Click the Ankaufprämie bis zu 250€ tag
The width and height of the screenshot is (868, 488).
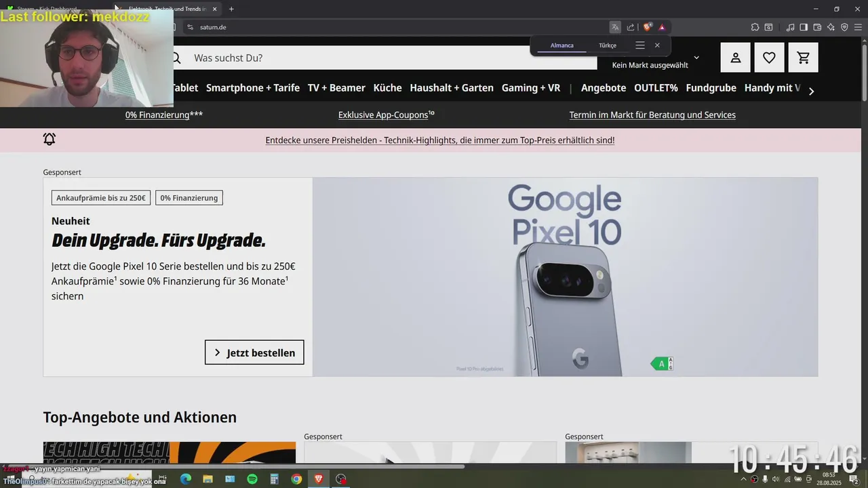(x=101, y=198)
